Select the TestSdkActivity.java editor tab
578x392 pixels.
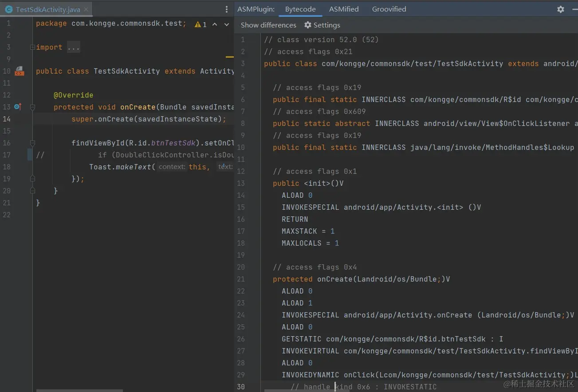pyautogui.click(x=47, y=9)
